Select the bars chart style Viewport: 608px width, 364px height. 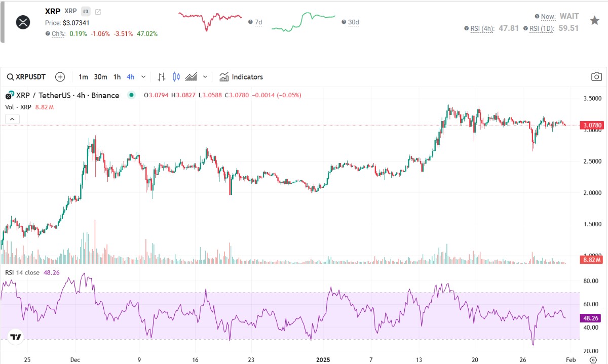pyautogui.click(x=162, y=77)
